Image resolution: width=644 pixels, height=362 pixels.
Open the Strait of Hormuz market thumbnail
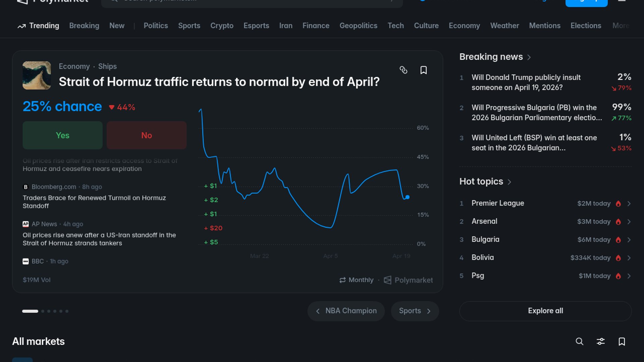(x=37, y=75)
